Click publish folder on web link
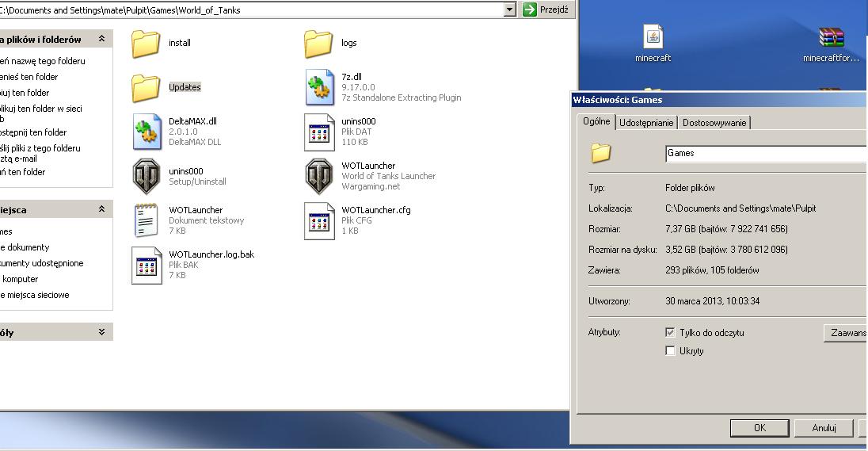This screenshot has height=451, width=868. 41,113
